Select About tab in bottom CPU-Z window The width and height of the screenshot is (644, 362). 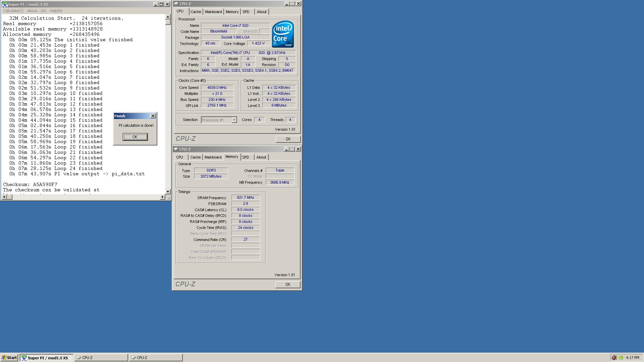tap(261, 157)
